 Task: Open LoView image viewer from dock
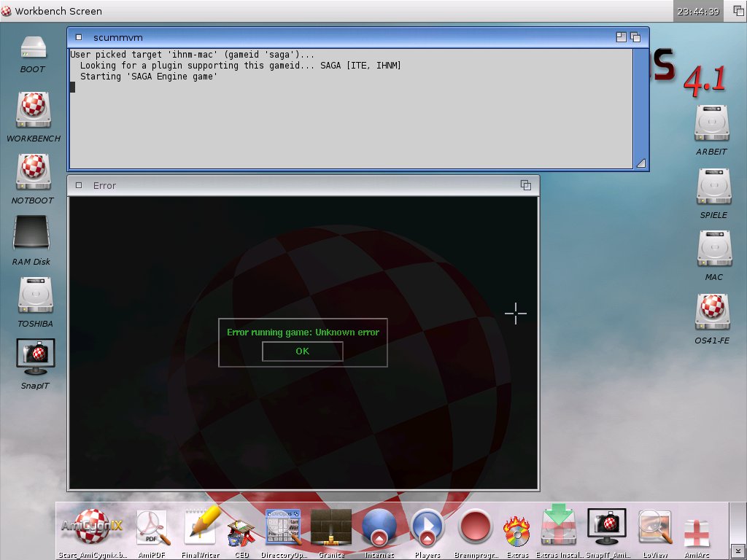656,528
